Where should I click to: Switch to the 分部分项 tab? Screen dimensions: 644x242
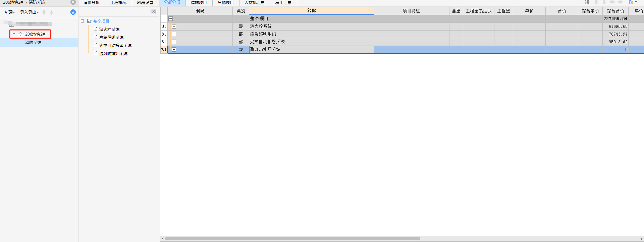pos(172,3)
